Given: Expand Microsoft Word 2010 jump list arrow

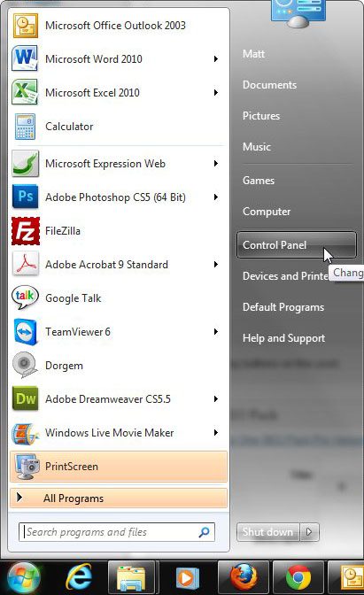Looking at the screenshot, I should (215, 58).
